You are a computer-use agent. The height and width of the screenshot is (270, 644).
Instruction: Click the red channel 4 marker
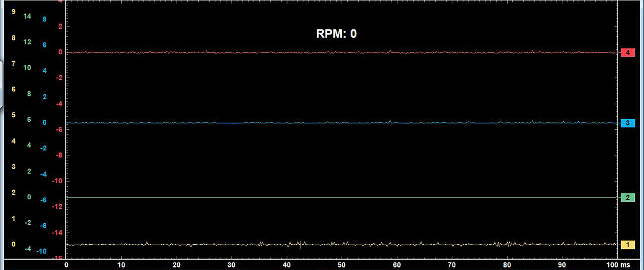628,53
